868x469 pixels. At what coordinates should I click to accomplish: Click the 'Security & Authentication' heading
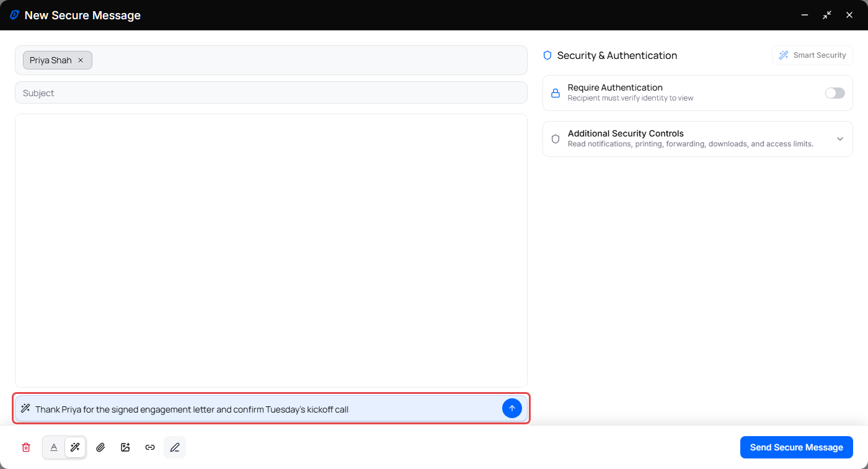click(x=617, y=55)
